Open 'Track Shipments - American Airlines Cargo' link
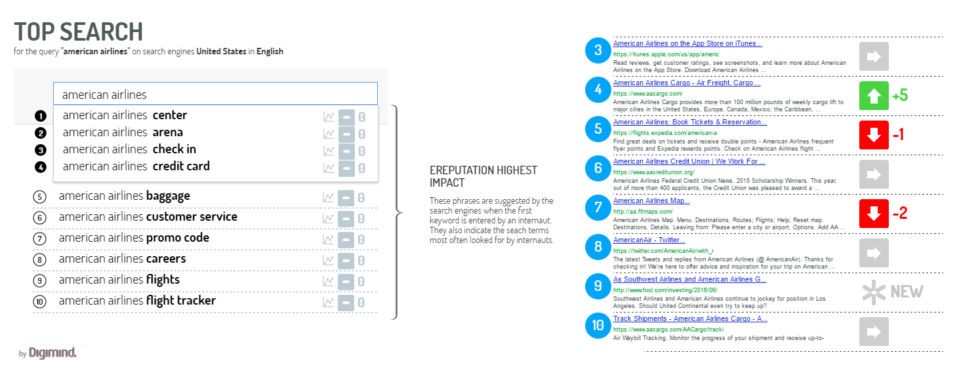Image resolution: width=980 pixels, height=380 pixels. (690, 319)
